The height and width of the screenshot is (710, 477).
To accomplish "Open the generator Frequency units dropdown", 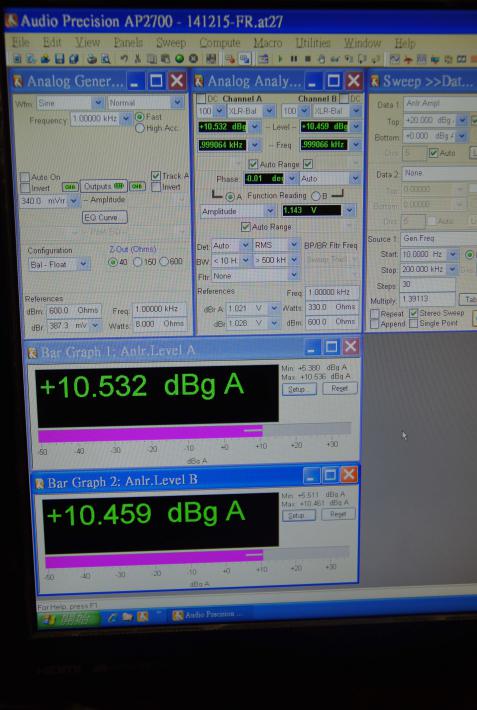I will tap(126, 119).
